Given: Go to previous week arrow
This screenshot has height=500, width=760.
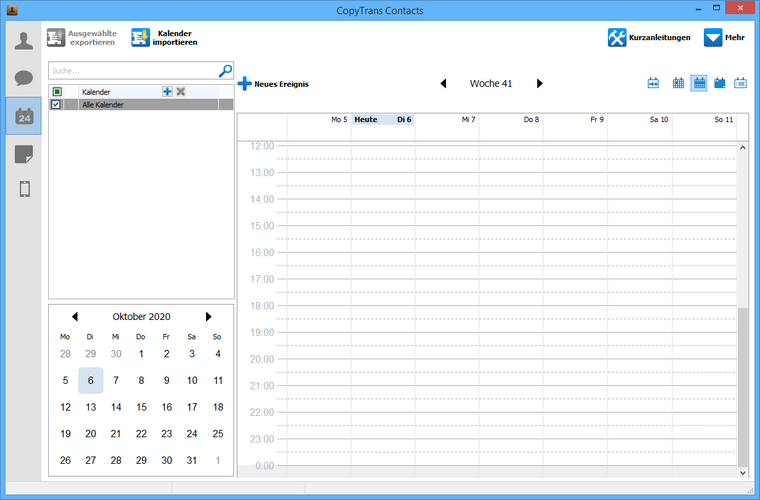Looking at the screenshot, I should (443, 83).
